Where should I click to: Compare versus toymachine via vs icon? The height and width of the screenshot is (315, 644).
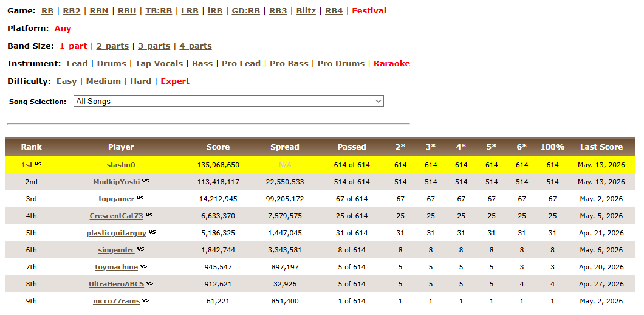point(144,266)
